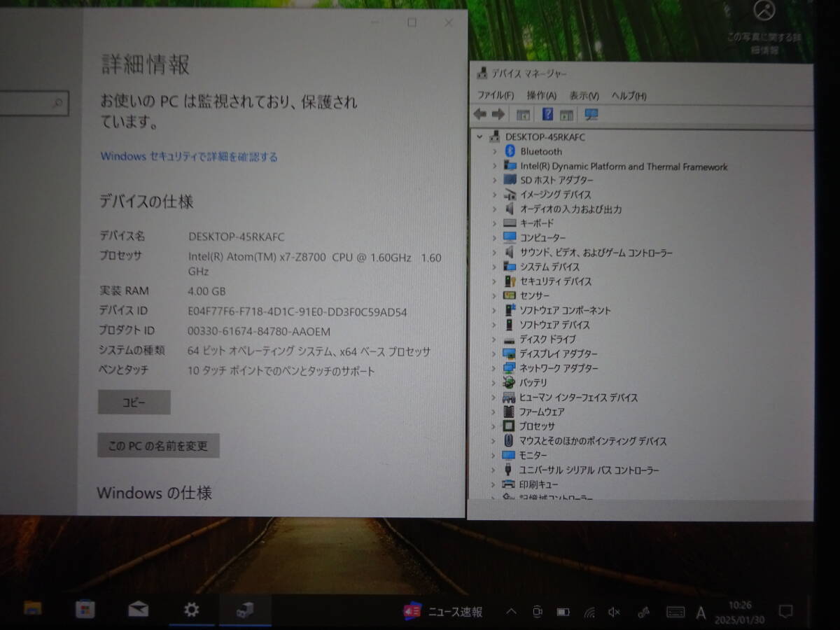Select ファームウェア entry

pos(542,412)
